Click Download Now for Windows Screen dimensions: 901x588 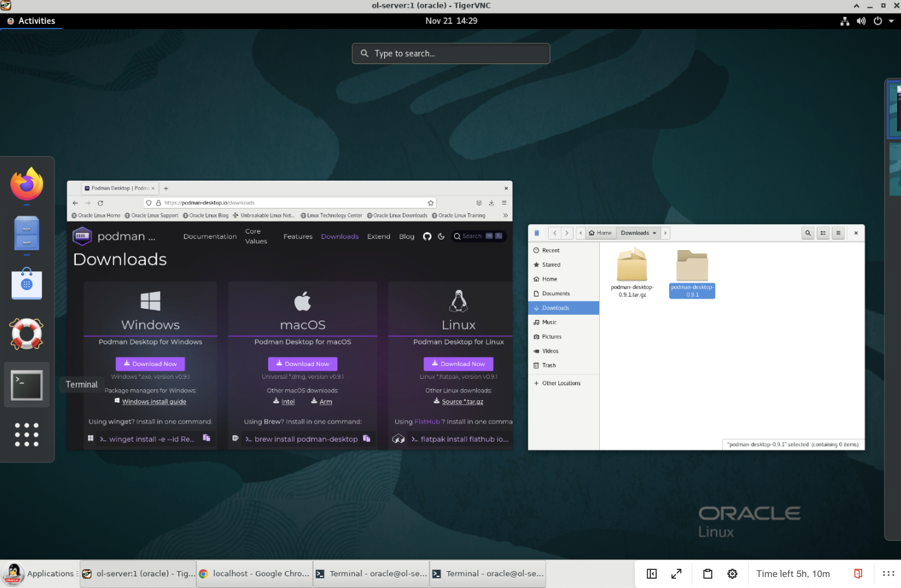[x=150, y=364]
